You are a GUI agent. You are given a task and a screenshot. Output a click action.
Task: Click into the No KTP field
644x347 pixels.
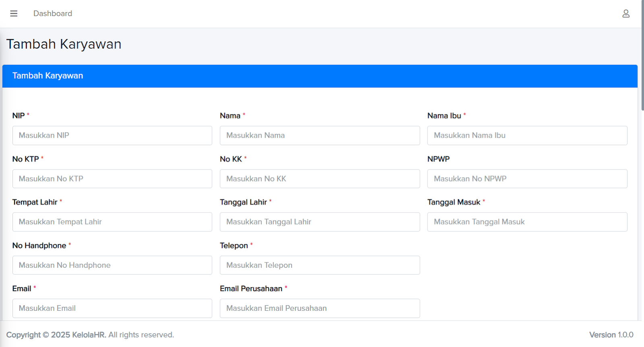[112, 179]
